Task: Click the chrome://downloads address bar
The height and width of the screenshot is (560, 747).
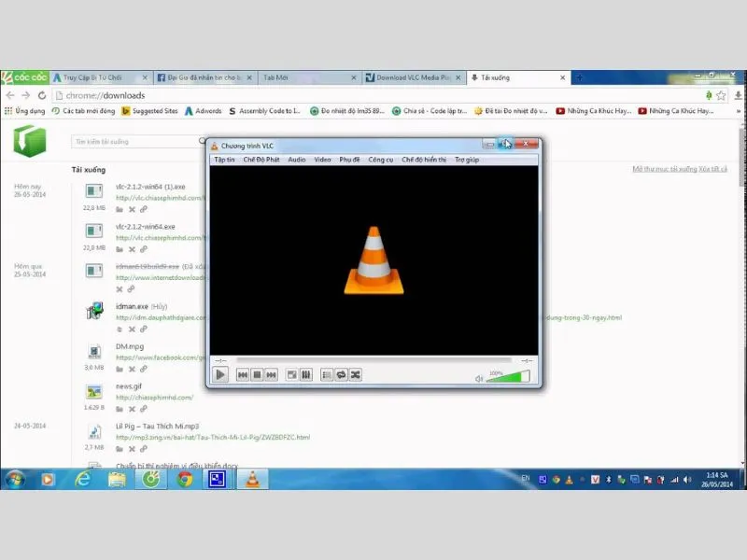Action: 376,95
